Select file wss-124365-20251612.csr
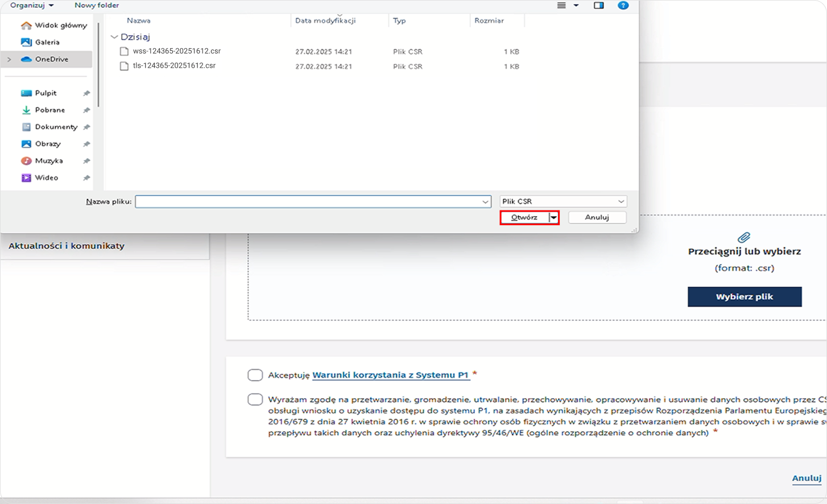The height and width of the screenshot is (504, 827). 176,51
